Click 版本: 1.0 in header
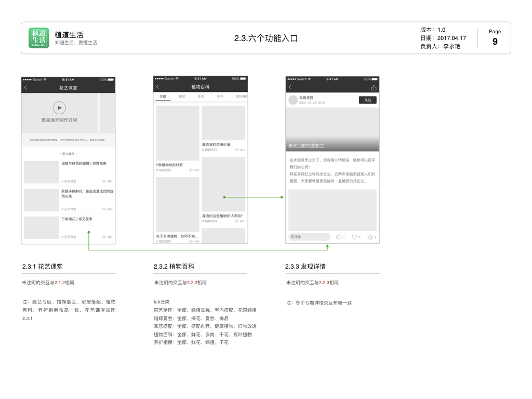Viewport: 532px width, 399px height. (433, 30)
